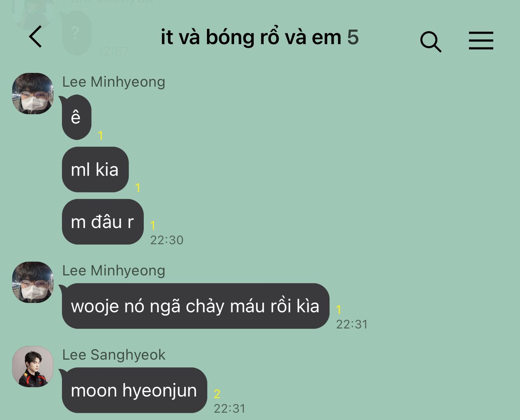
Task: Open the chat search magnifier icon
Action: point(430,41)
